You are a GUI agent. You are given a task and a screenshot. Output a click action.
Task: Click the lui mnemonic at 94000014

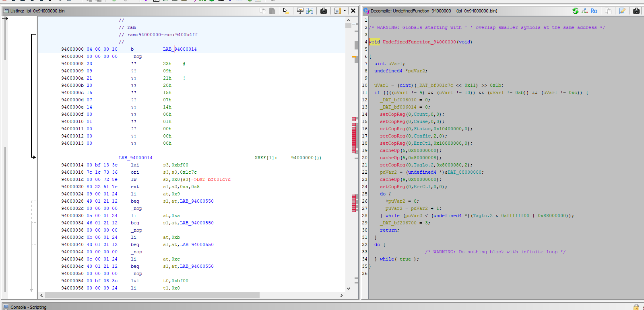tap(135, 165)
